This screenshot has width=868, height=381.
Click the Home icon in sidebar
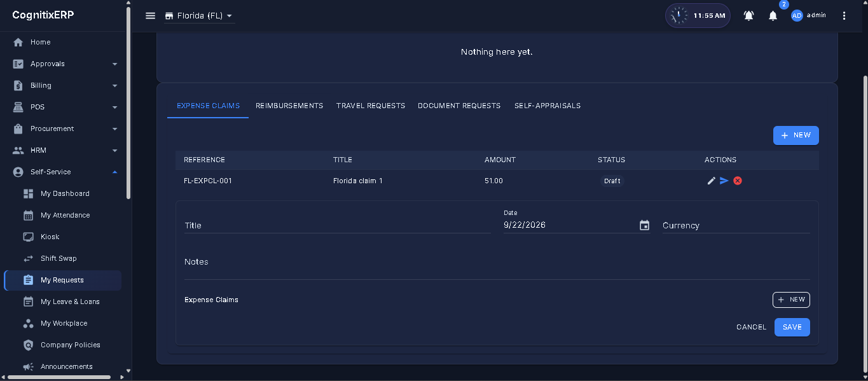(18, 42)
